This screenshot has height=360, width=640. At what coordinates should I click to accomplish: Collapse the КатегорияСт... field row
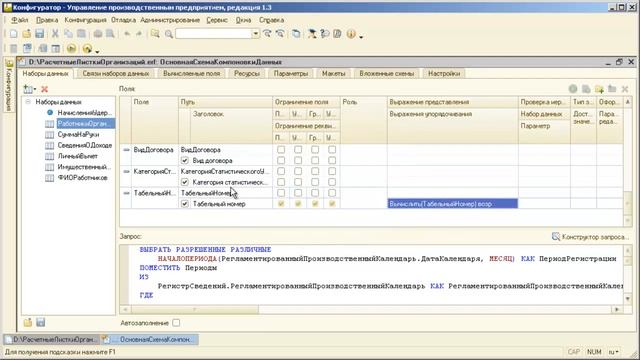[x=127, y=171]
